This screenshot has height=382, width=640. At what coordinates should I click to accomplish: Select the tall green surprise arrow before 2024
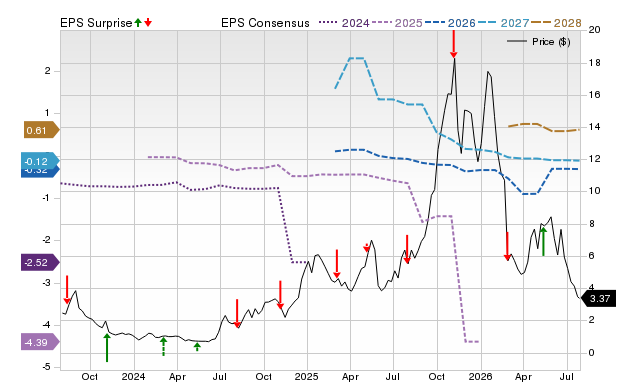point(107,348)
